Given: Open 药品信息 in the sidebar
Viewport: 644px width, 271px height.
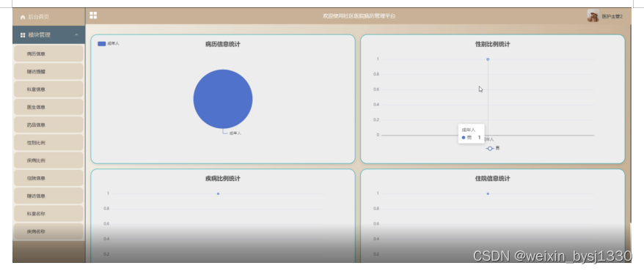Looking at the screenshot, I should coord(48,125).
